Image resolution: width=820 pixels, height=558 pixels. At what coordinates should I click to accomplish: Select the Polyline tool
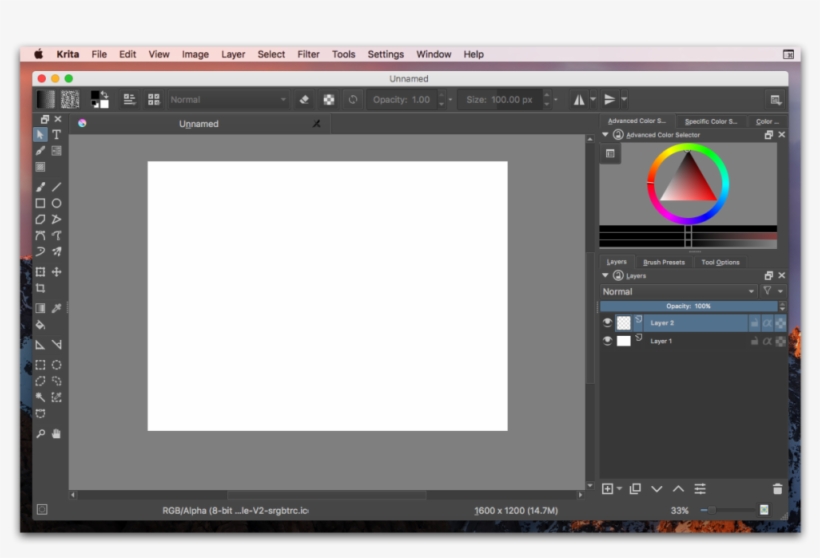tap(56, 219)
